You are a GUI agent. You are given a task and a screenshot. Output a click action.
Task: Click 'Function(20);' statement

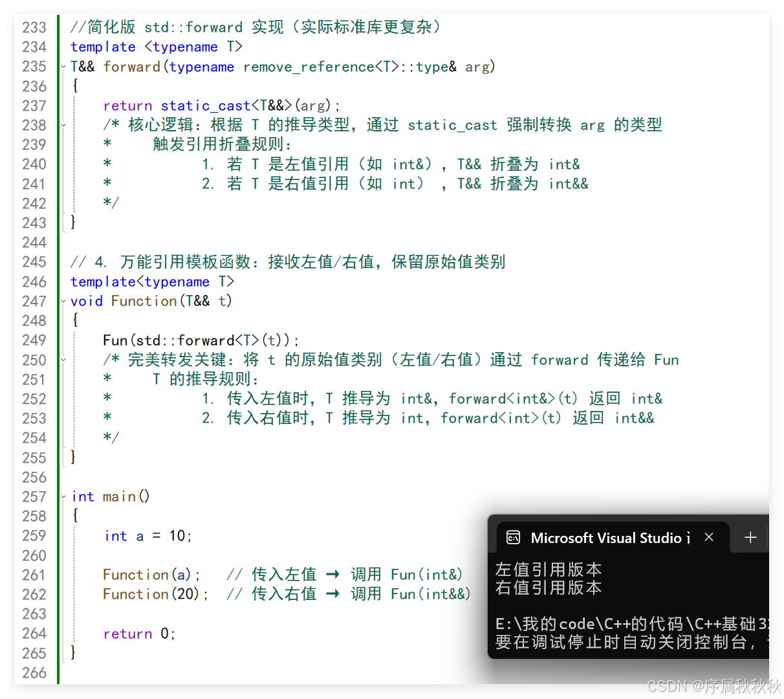156,594
